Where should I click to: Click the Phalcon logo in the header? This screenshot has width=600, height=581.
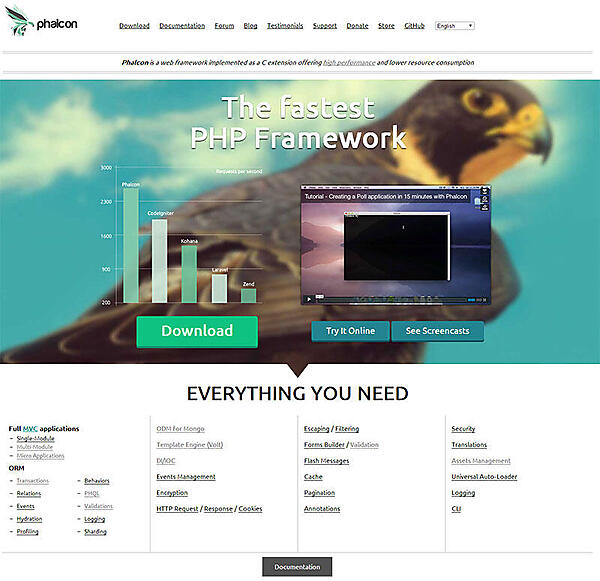point(41,21)
